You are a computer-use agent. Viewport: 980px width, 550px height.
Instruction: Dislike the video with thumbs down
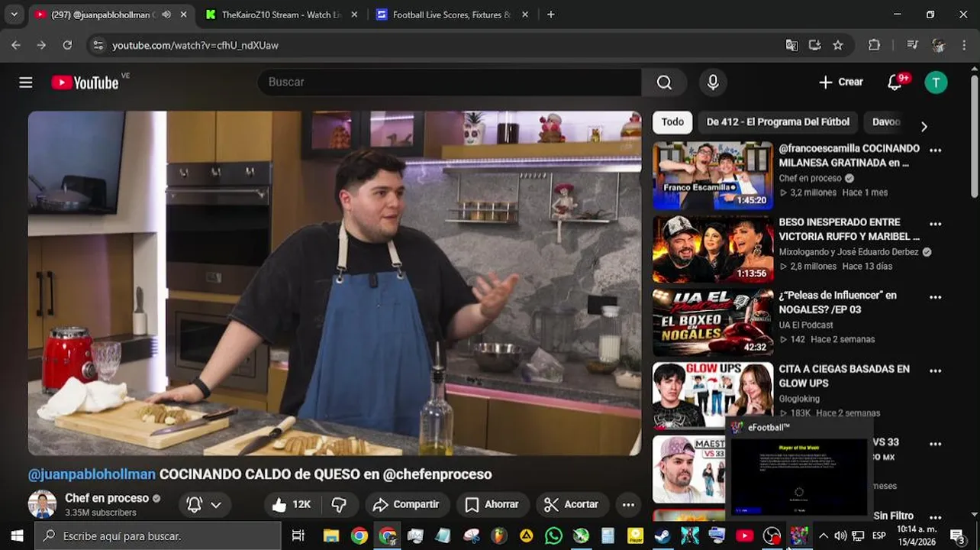pyautogui.click(x=339, y=504)
